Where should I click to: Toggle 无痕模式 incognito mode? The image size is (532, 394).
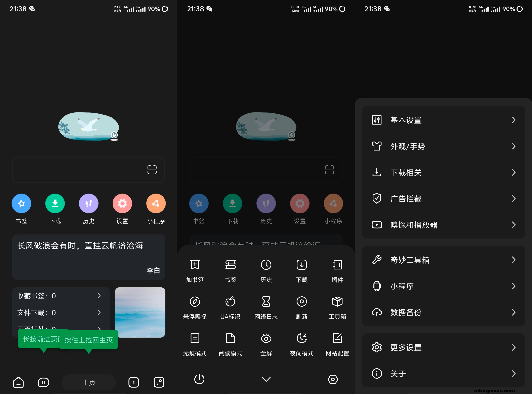click(x=195, y=338)
